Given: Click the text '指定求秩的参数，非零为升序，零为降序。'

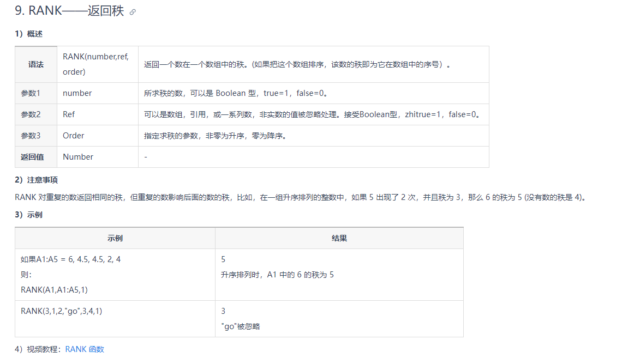Looking at the screenshot, I should 216,136.
